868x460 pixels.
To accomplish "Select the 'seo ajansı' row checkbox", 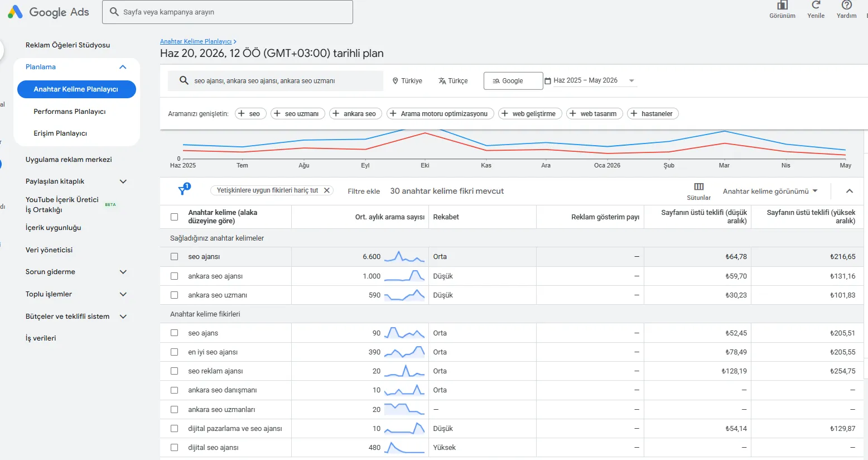I will click(x=174, y=257).
